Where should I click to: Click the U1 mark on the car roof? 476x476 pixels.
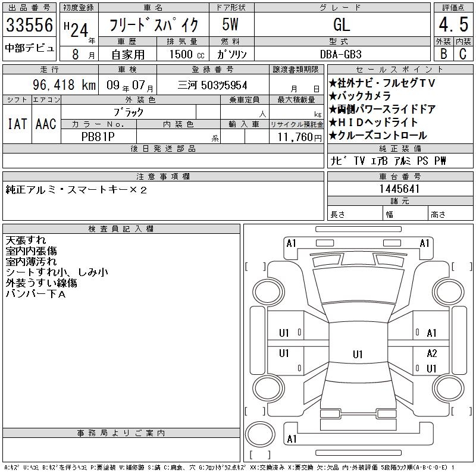pos(358,355)
